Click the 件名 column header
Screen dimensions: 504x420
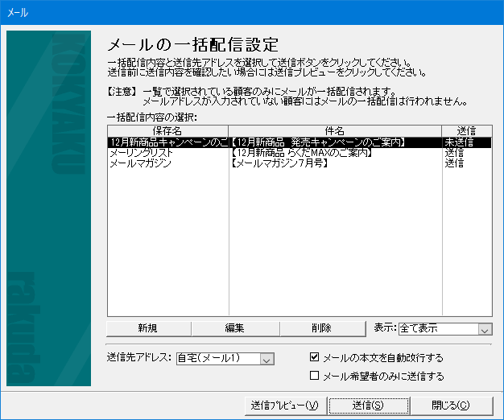pos(335,130)
